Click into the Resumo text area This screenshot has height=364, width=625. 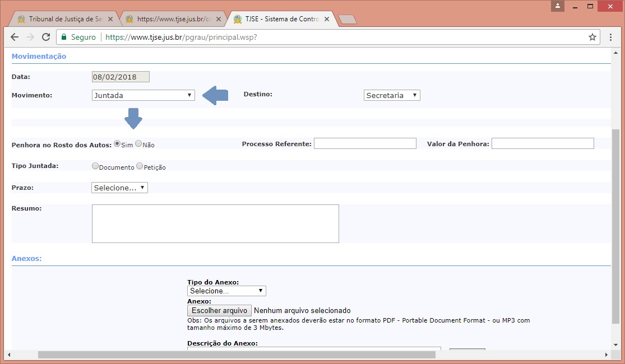215,223
